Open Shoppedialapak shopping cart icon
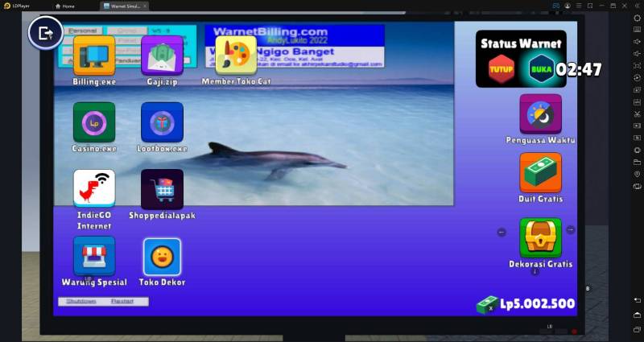The width and height of the screenshot is (644, 342). click(162, 189)
